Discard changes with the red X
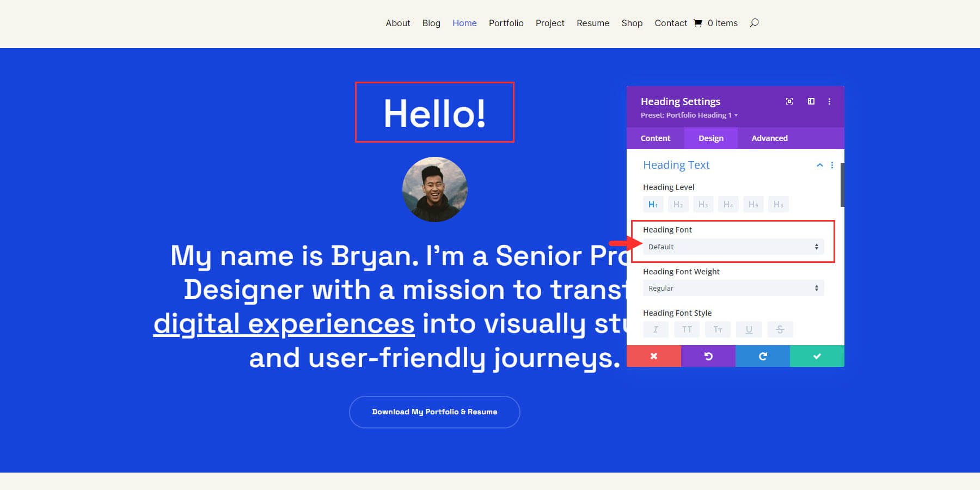 coord(653,356)
